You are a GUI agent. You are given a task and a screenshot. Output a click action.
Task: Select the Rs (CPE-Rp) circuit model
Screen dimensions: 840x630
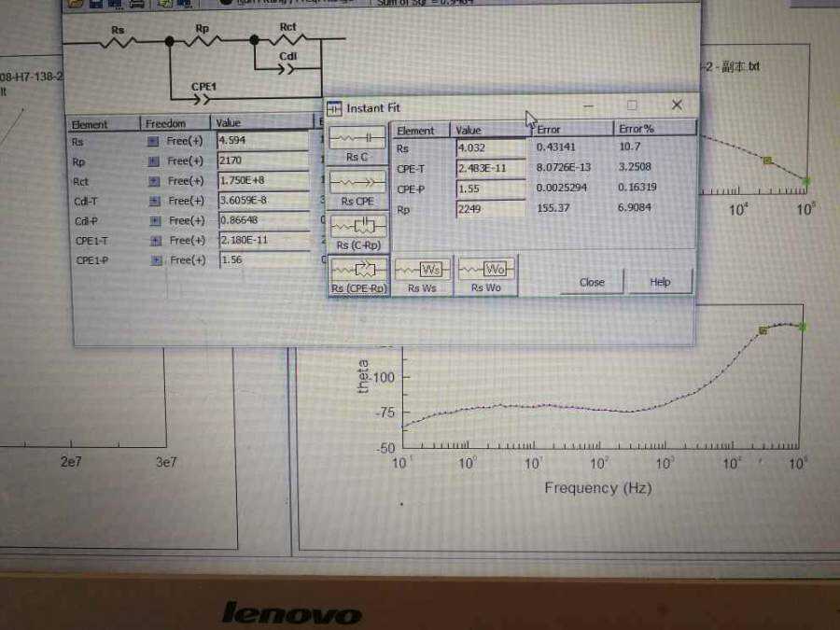[357, 271]
